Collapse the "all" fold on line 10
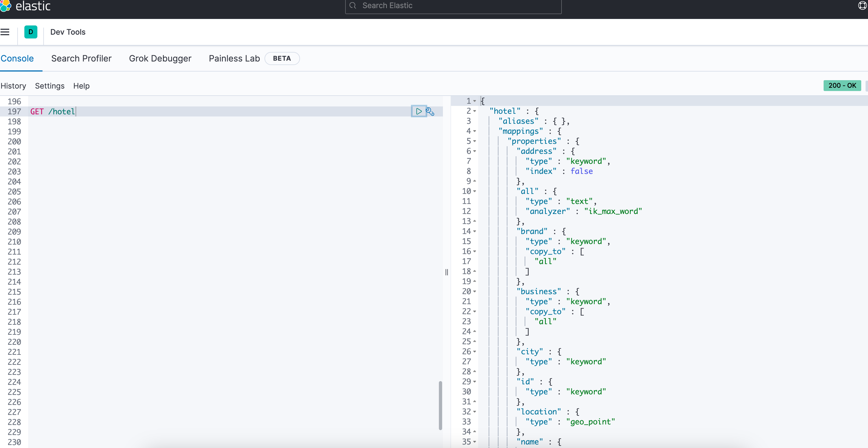Viewport: 868px width, 448px height. pyautogui.click(x=474, y=191)
